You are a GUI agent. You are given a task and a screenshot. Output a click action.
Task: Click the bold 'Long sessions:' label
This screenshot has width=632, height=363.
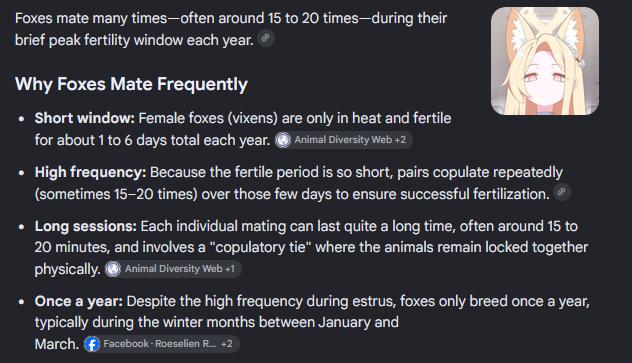[85, 226]
